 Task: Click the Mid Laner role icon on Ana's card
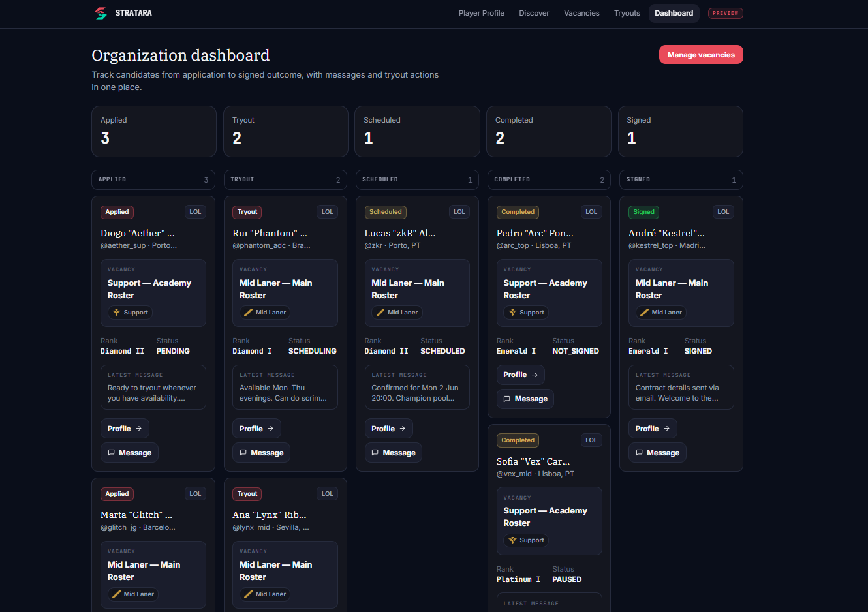(x=248, y=594)
